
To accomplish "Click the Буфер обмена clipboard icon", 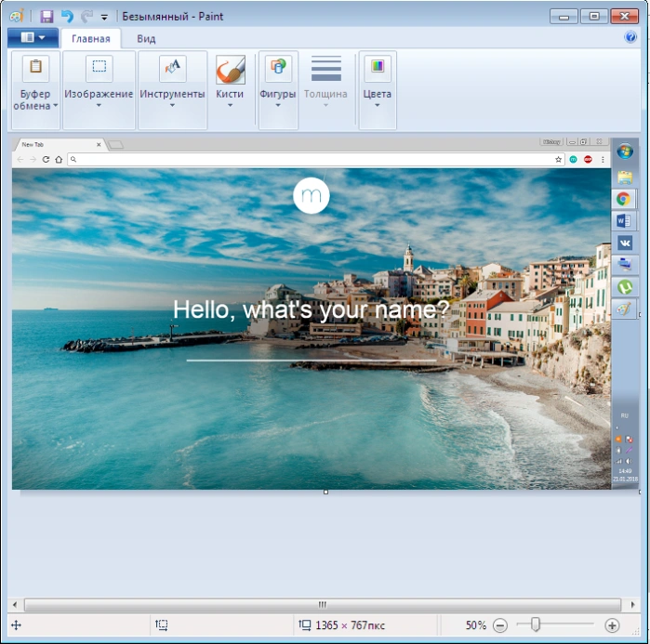I will [x=35, y=68].
